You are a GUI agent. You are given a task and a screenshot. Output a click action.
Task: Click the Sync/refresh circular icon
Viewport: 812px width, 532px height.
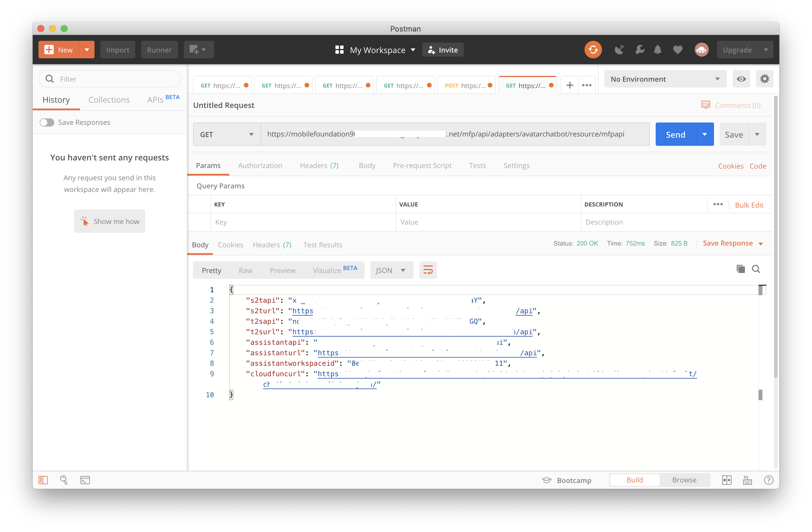592,49
